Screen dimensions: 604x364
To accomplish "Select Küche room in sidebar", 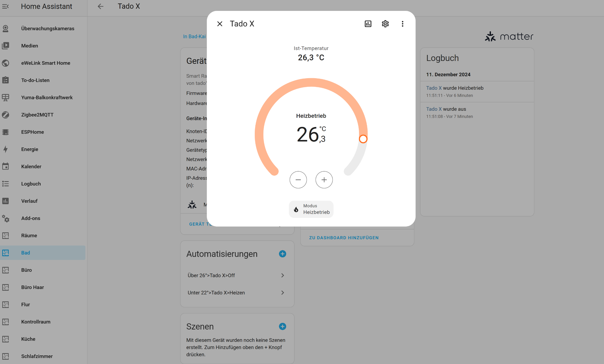I will tap(28, 339).
